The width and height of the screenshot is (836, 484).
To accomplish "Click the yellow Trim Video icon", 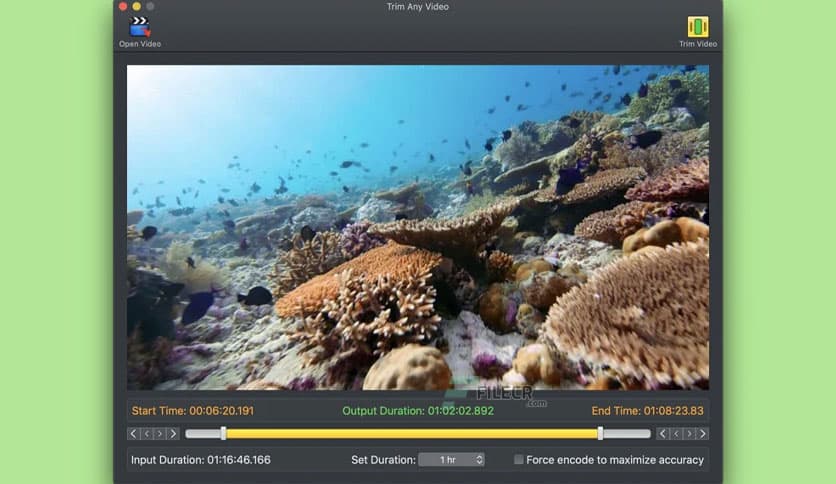I will [697, 27].
